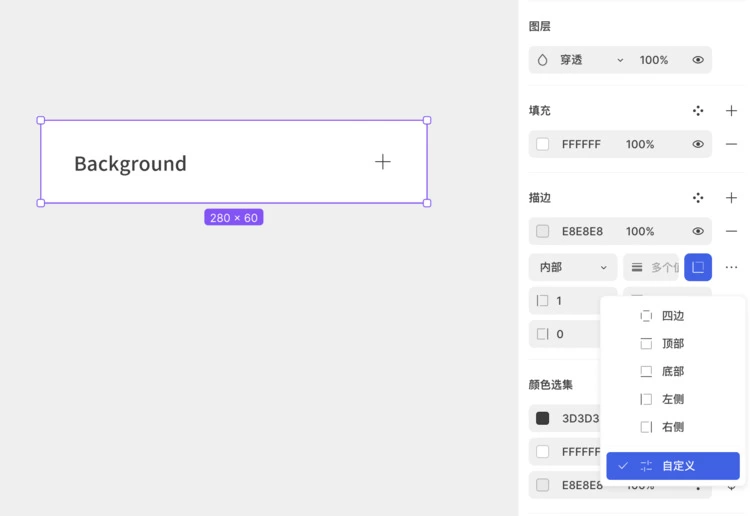Select 四边 from the stroke sides menu
750x516 pixels.
coord(672,316)
